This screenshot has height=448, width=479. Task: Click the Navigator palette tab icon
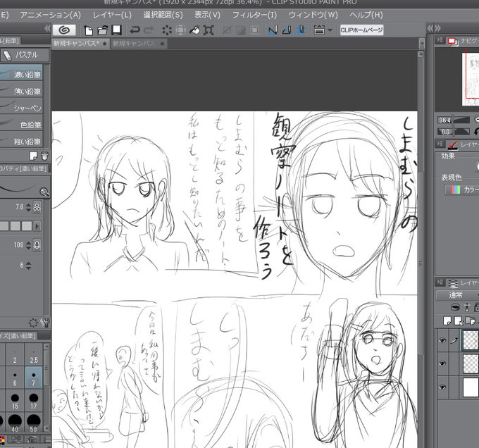click(x=452, y=42)
